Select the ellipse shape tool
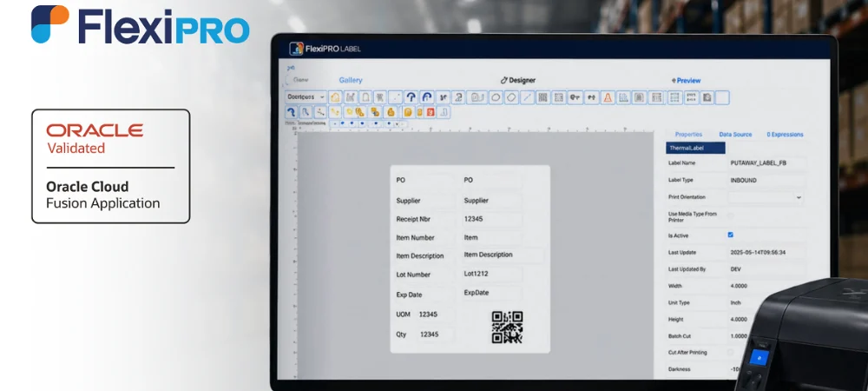 coord(496,97)
